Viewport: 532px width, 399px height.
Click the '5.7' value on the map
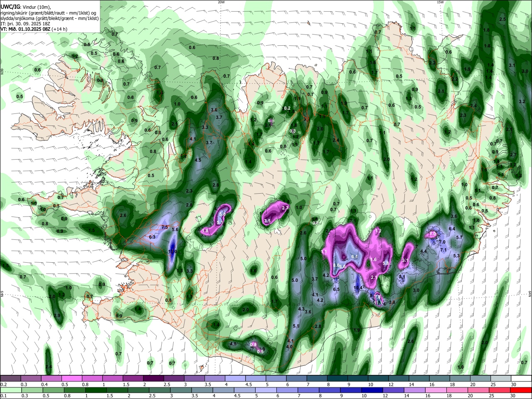coord(459,237)
